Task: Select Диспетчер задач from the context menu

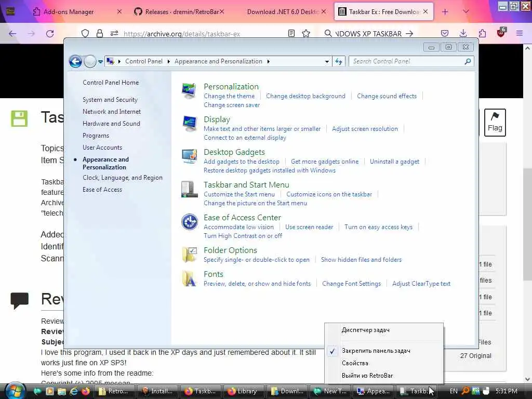Action: pyautogui.click(x=384, y=330)
